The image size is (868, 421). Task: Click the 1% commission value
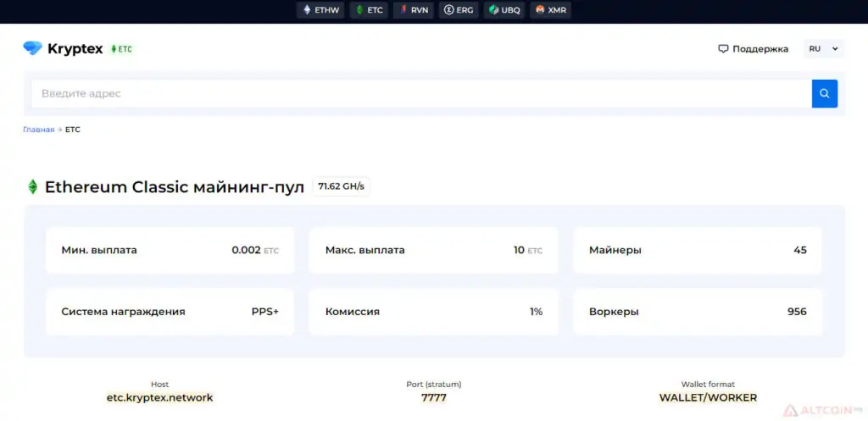pos(536,312)
